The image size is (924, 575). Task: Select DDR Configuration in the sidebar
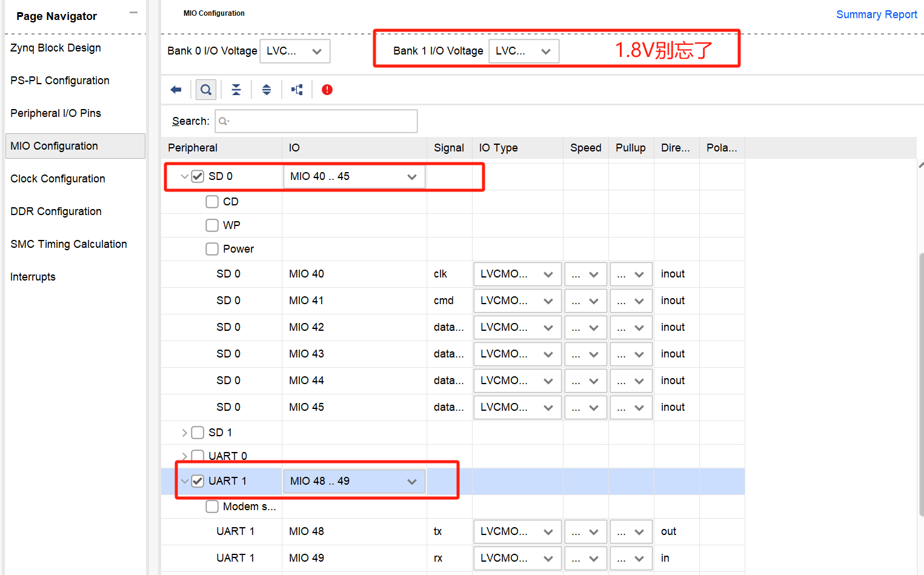56,211
